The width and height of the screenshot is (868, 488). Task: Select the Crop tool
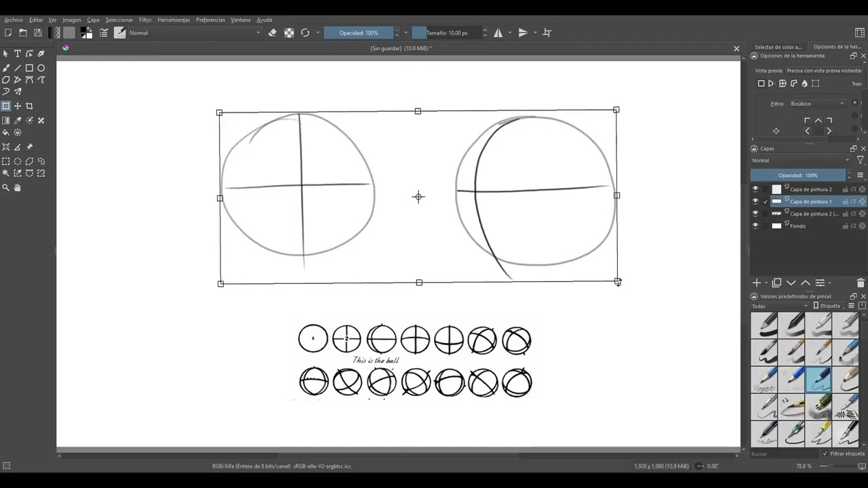coord(29,106)
